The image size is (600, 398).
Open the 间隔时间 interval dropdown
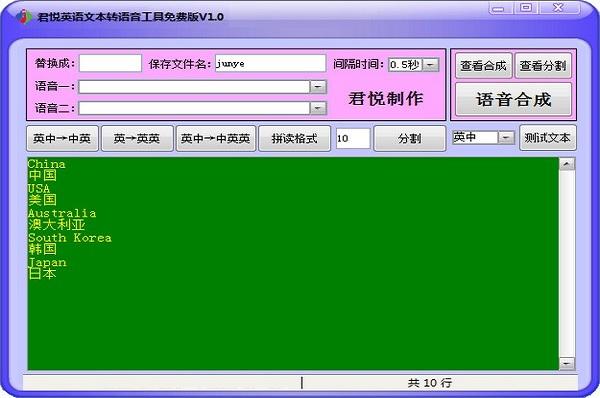tap(430, 65)
